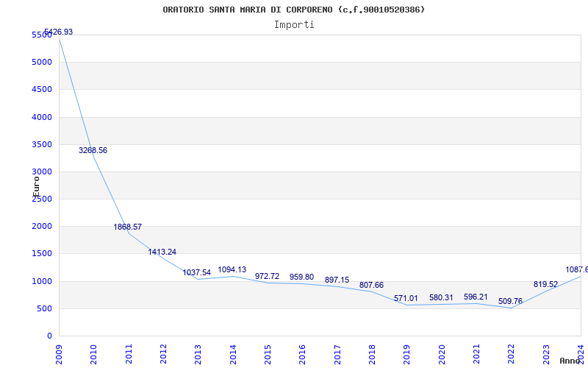Click the 571.01 data label

click(x=406, y=298)
